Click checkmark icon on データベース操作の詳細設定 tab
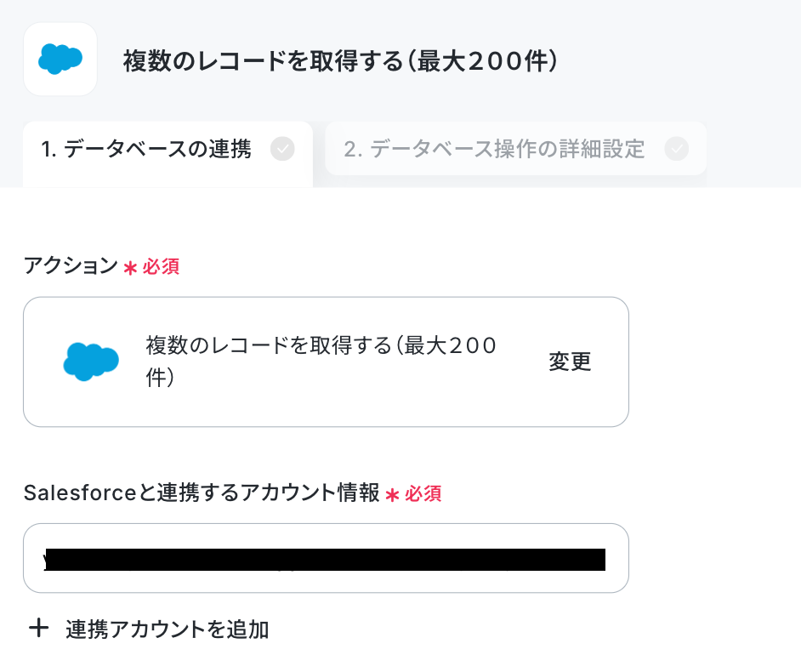801x672 pixels. click(676, 149)
